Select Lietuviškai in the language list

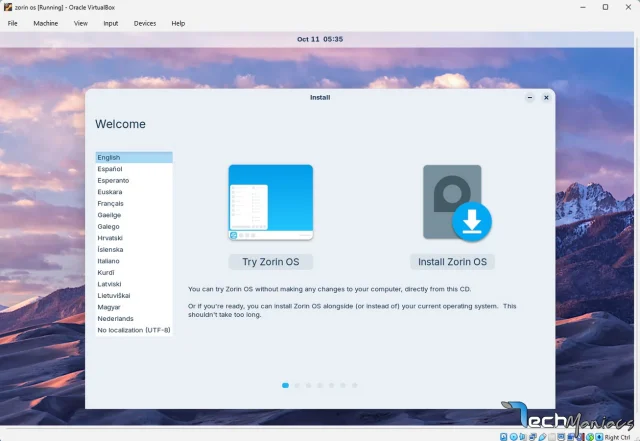point(134,295)
